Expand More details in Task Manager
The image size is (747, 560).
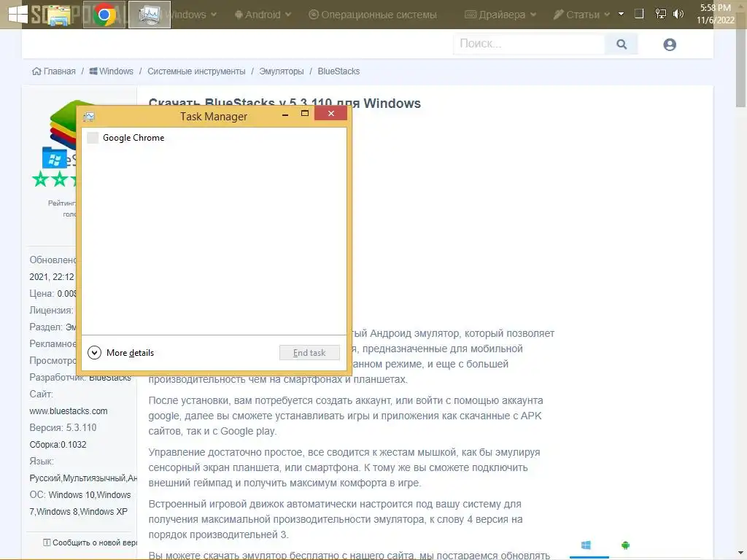121,353
